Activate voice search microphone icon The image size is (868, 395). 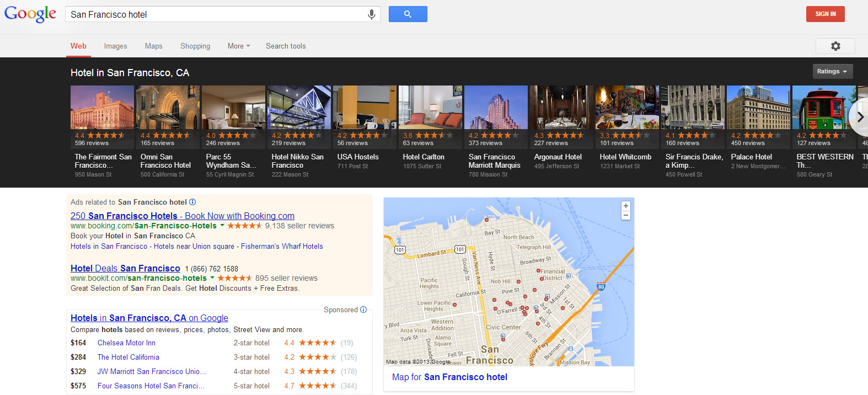(x=372, y=14)
